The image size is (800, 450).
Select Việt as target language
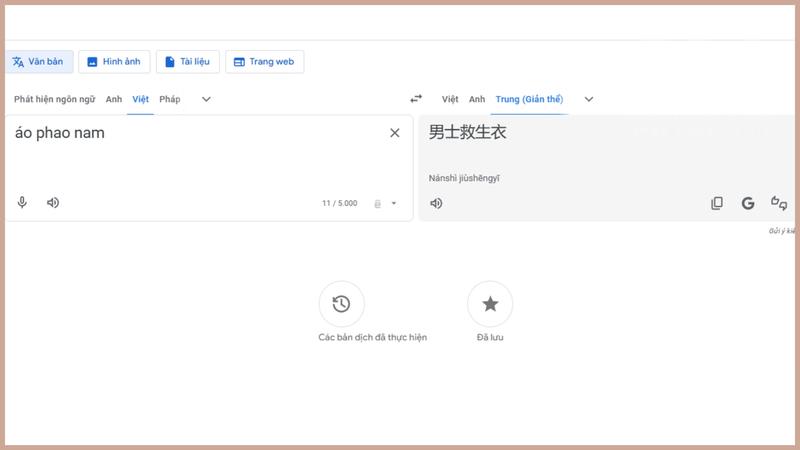[450, 99]
